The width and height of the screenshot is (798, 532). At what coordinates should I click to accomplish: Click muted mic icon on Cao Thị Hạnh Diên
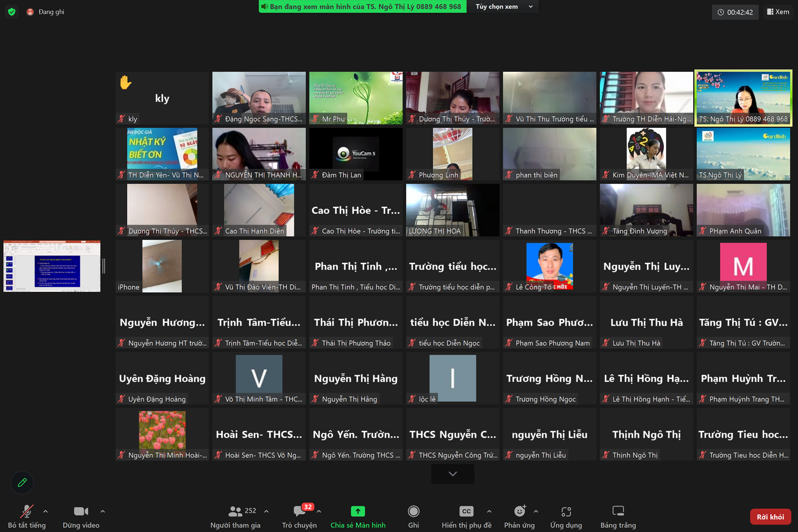[218, 231]
